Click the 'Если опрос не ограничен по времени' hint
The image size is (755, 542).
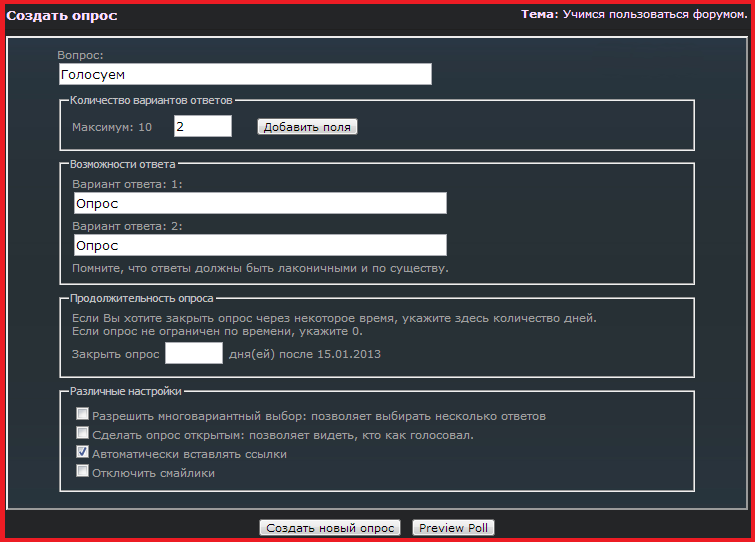coord(217,331)
